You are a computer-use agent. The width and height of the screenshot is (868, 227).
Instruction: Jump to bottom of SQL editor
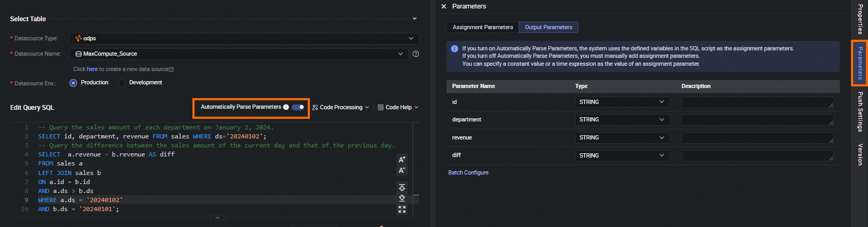point(402,198)
